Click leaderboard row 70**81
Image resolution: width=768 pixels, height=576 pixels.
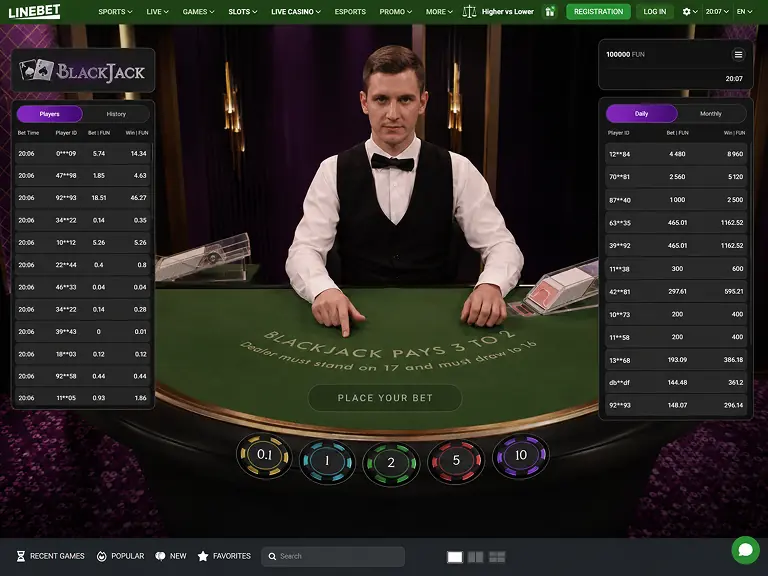676,177
